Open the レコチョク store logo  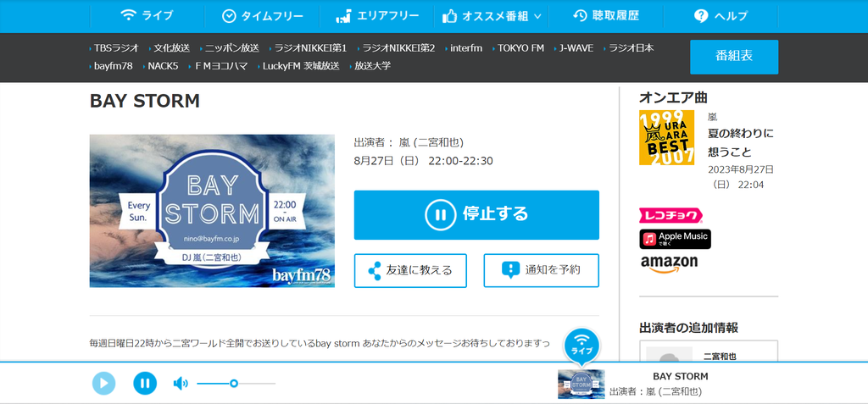click(671, 215)
